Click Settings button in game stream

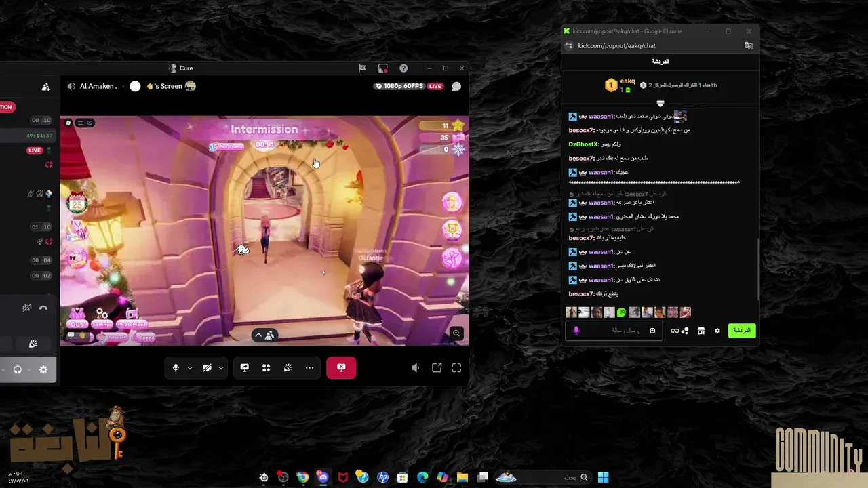tap(102, 317)
